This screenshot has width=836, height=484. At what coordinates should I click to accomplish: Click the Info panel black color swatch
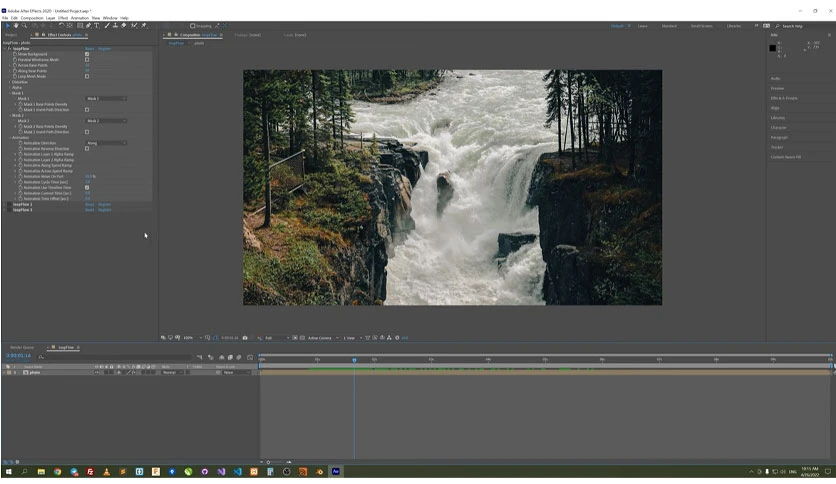point(773,49)
